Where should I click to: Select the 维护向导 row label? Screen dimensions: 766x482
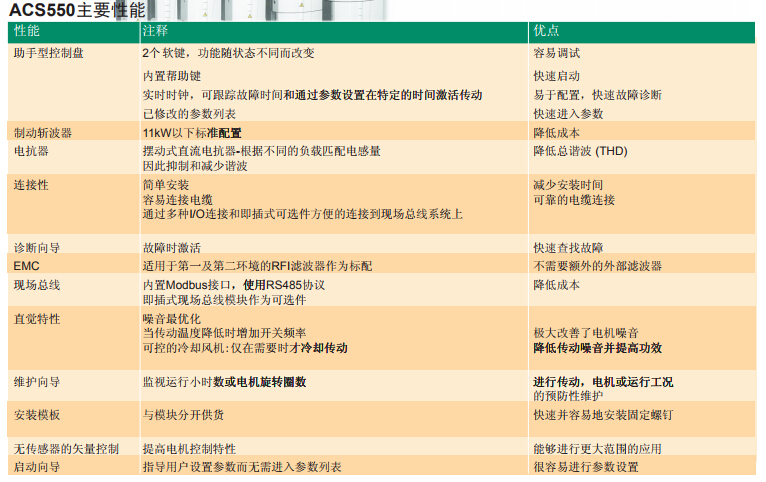click(37, 382)
